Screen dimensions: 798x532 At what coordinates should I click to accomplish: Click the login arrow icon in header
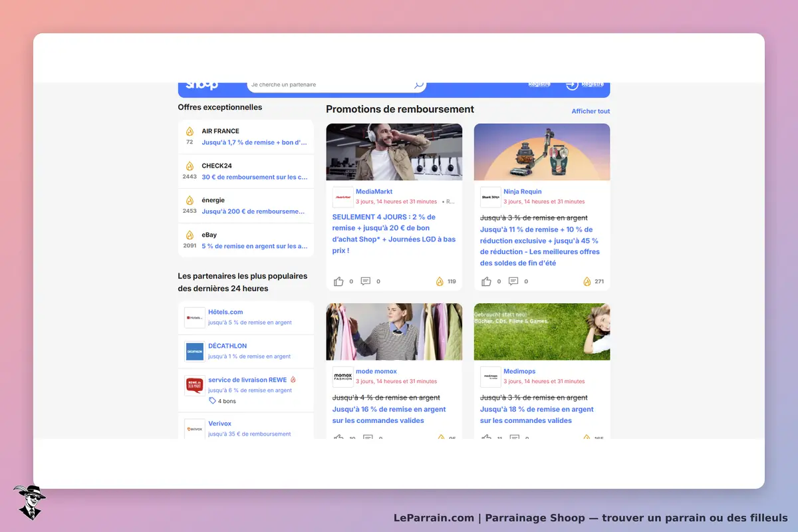coord(572,85)
